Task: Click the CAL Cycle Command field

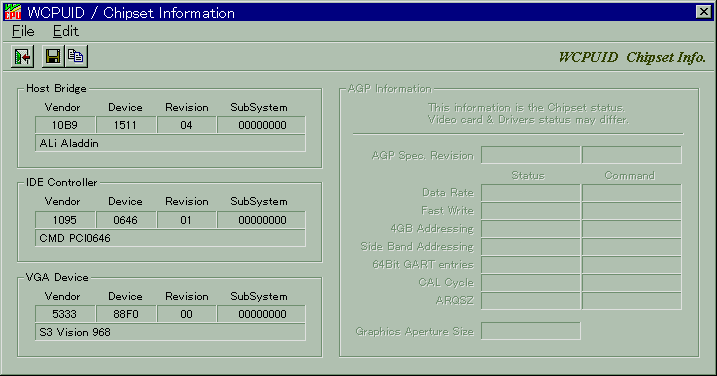Action: point(631,283)
